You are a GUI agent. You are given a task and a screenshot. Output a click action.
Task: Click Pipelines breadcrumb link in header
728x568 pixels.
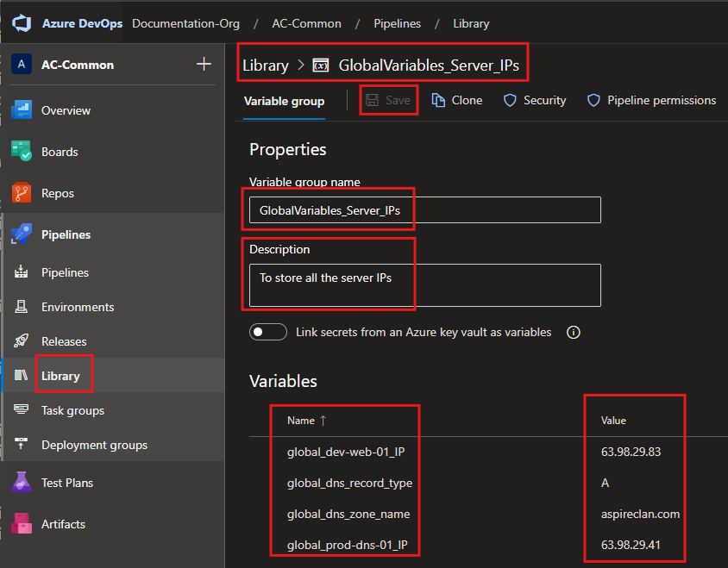tap(397, 23)
